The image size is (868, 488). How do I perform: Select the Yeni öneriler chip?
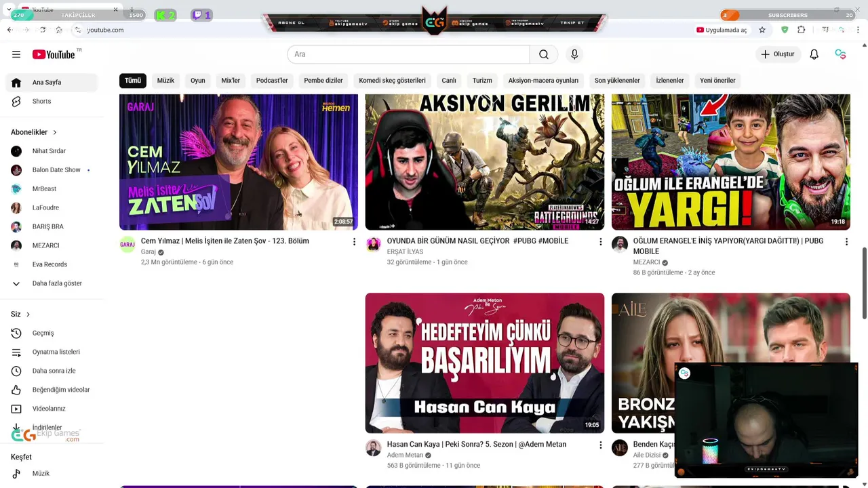pyautogui.click(x=717, y=80)
